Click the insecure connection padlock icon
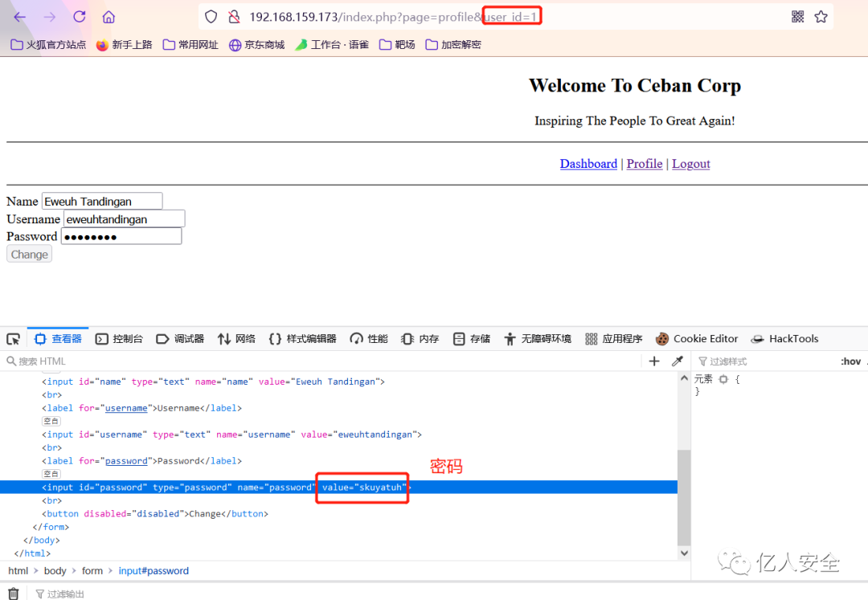The image size is (868, 600). (234, 17)
